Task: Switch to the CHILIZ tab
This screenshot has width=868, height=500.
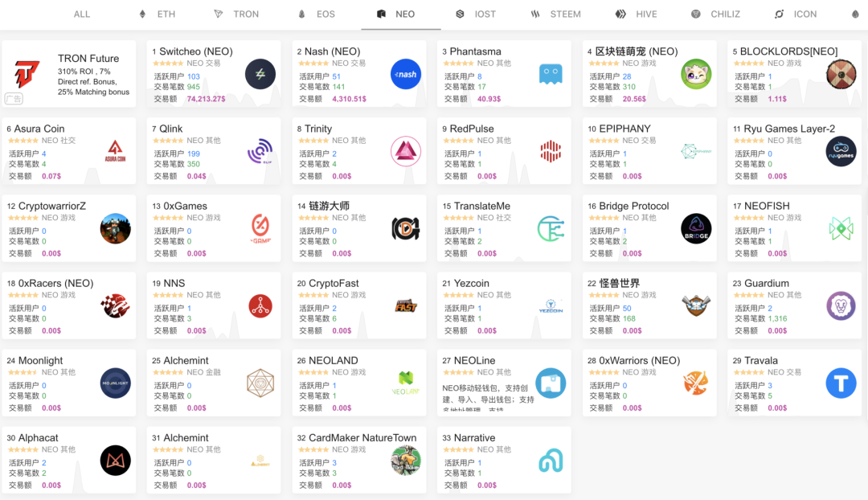Action: pyautogui.click(x=715, y=14)
